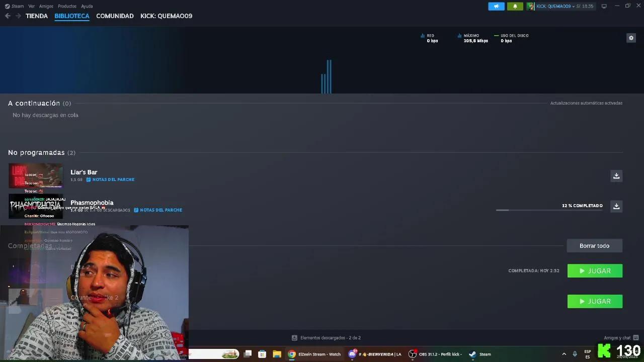Screen dimensions: 644x362
Task: Open Task View on the taskbar
Action: point(248,354)
